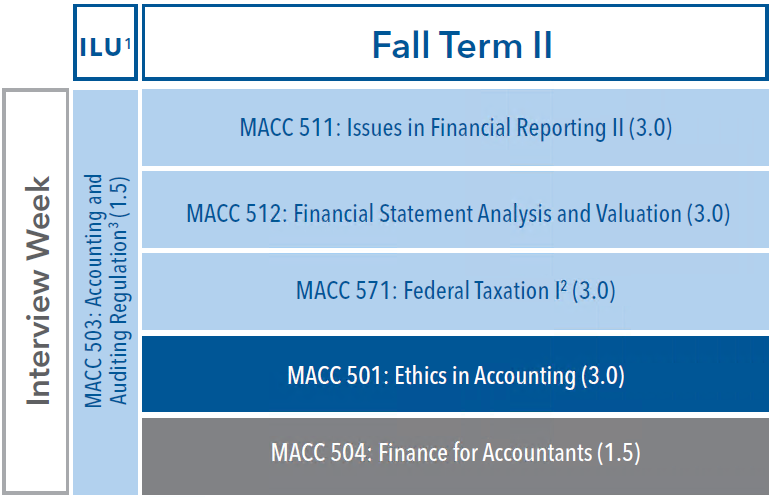Select MACC 501 Ethics in Accounting block
Image resolution: width=773 pixels, height=499 pixels.
coord(455,374)
